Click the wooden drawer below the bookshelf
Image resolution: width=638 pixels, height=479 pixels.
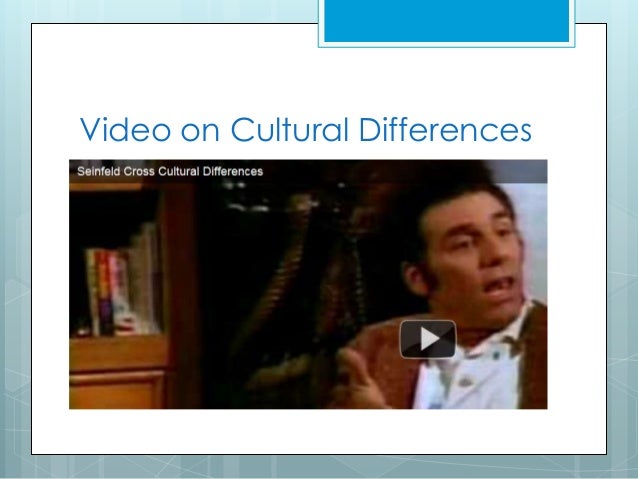coord(117,390)
